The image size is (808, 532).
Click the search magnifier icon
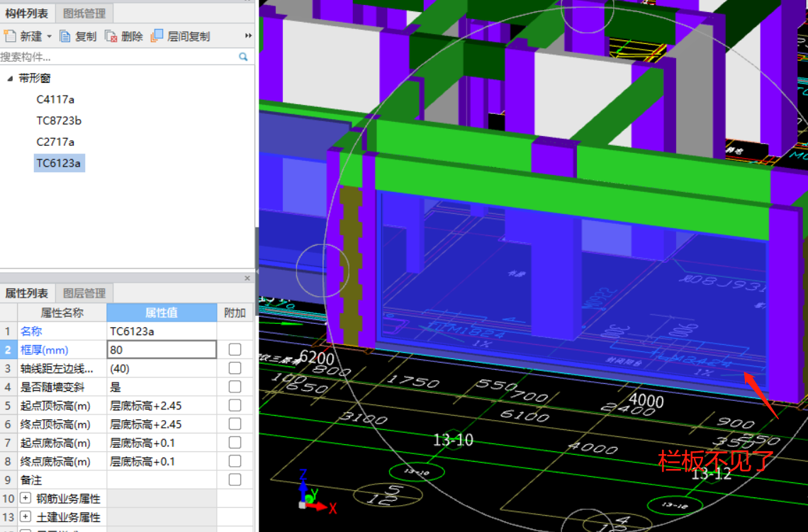point(243,57)
